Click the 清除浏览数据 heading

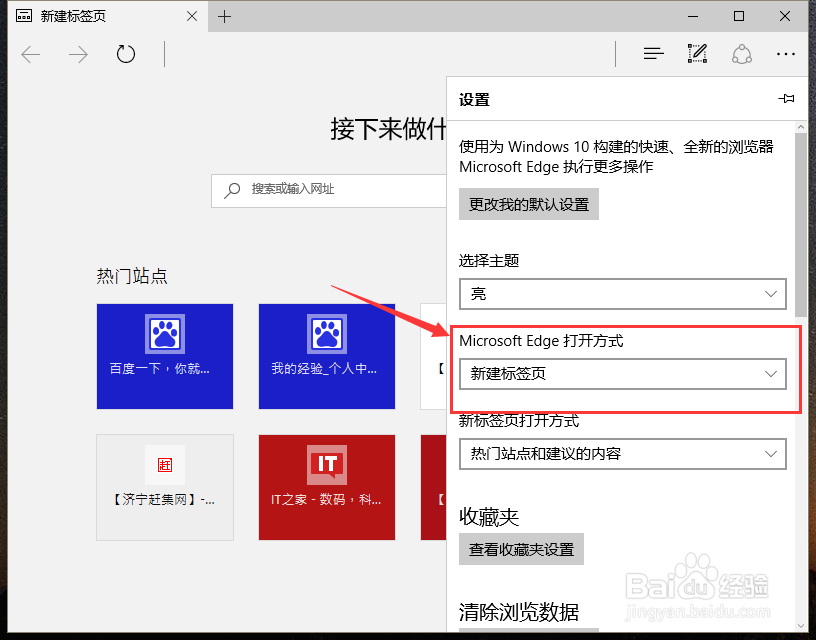pos(519,612)
